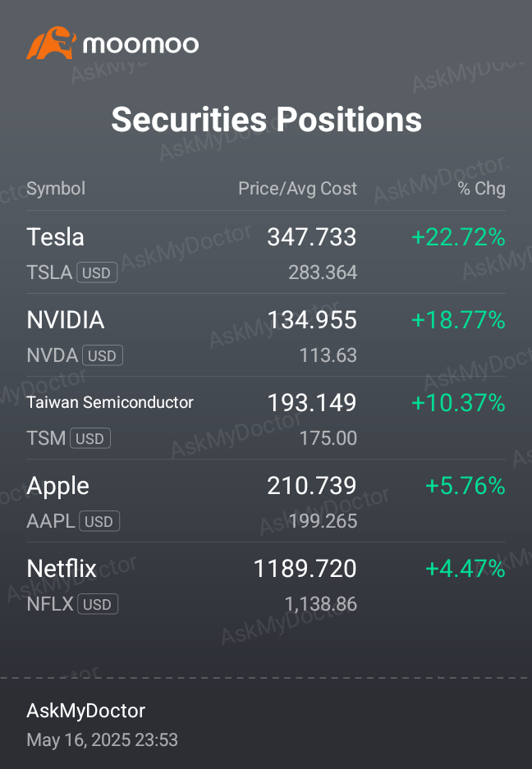Sort by the % Chg column header
This screenshot has width=532, height=769.
point(481,188)
